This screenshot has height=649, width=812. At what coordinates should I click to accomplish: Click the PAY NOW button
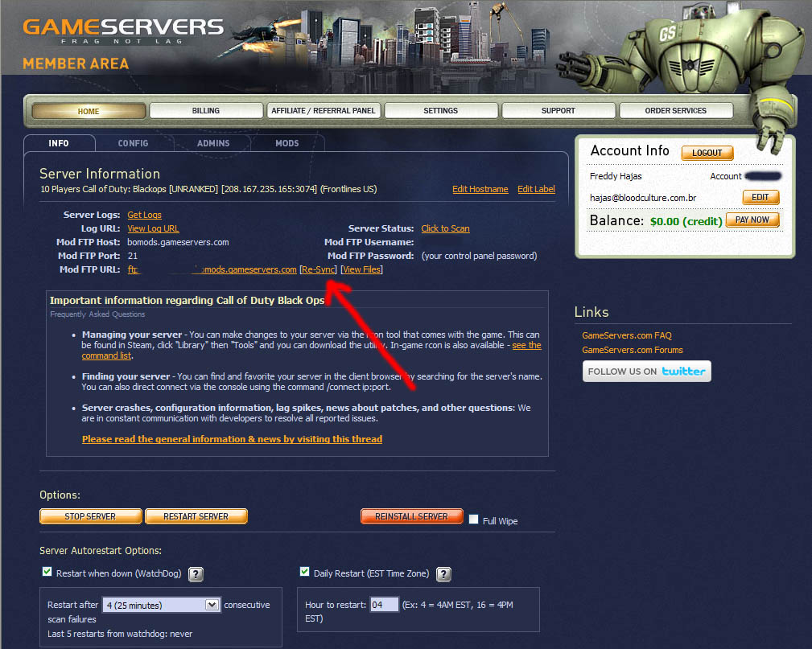click(752, 220)
